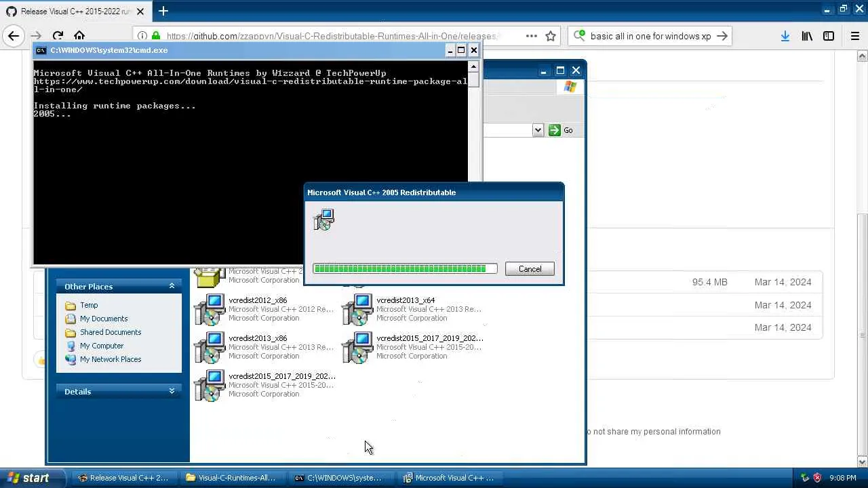
Task: Open Shared Documents from Other Places
Action: pos(111,332)
